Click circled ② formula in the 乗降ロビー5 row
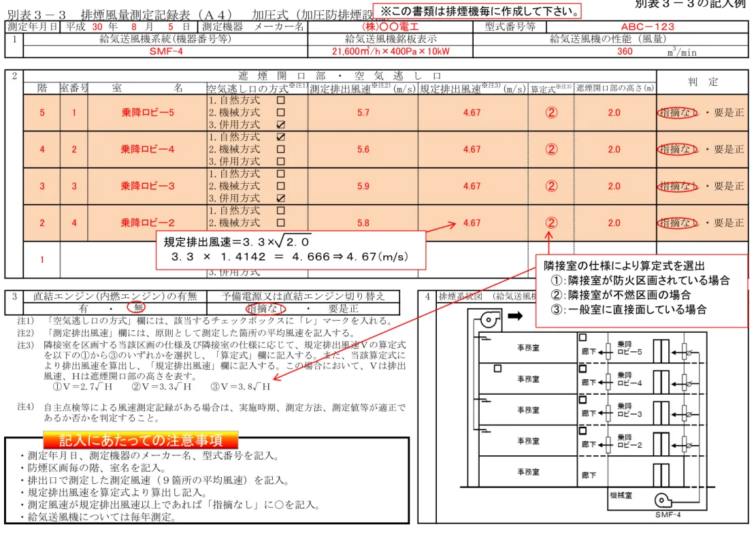 551,112
